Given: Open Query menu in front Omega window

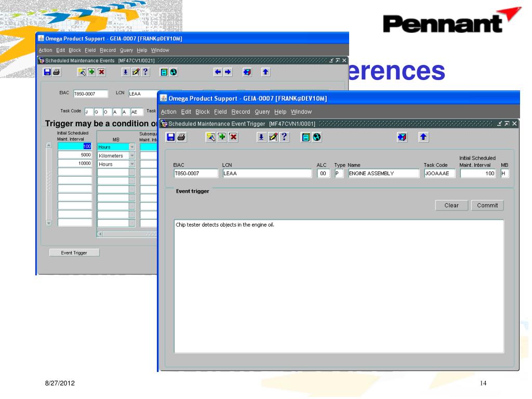Looking at the screenshot, I should click(262, 112).
